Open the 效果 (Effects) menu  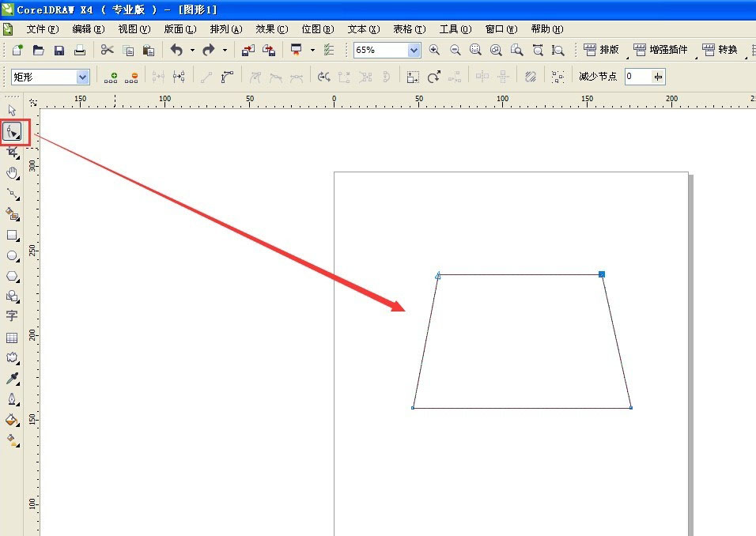coord(271,28)
